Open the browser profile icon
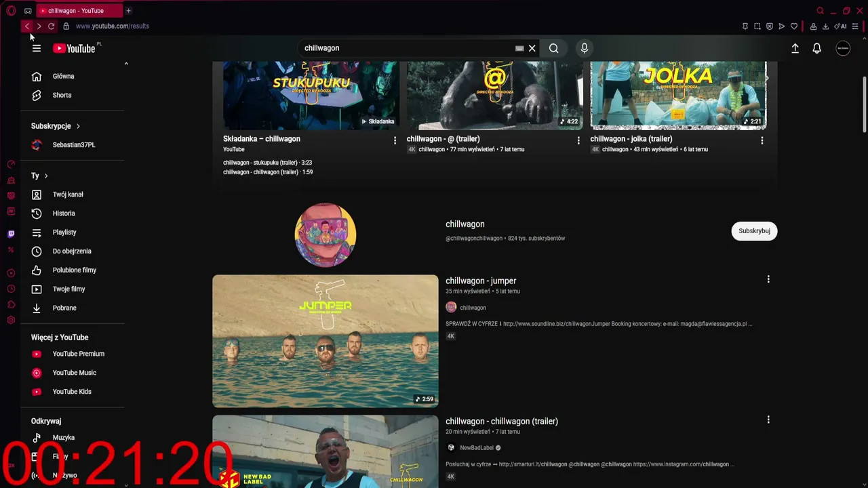The width and height of the screenshot is (868, 488). (x=813, y=26)
